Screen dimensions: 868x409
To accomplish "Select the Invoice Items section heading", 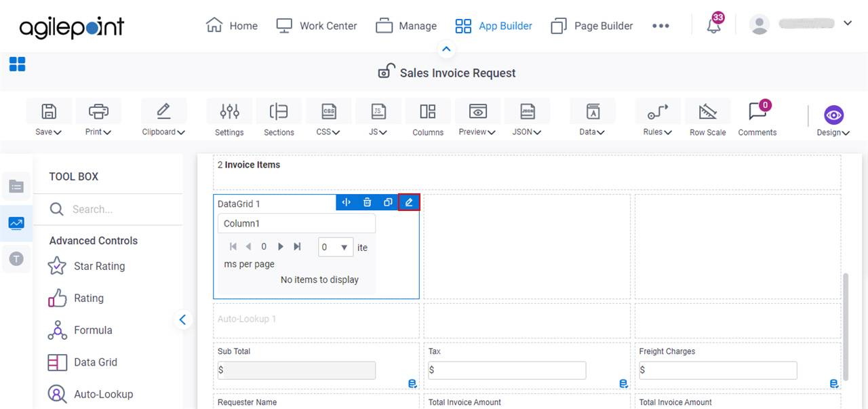I will [x=249, y=165].
